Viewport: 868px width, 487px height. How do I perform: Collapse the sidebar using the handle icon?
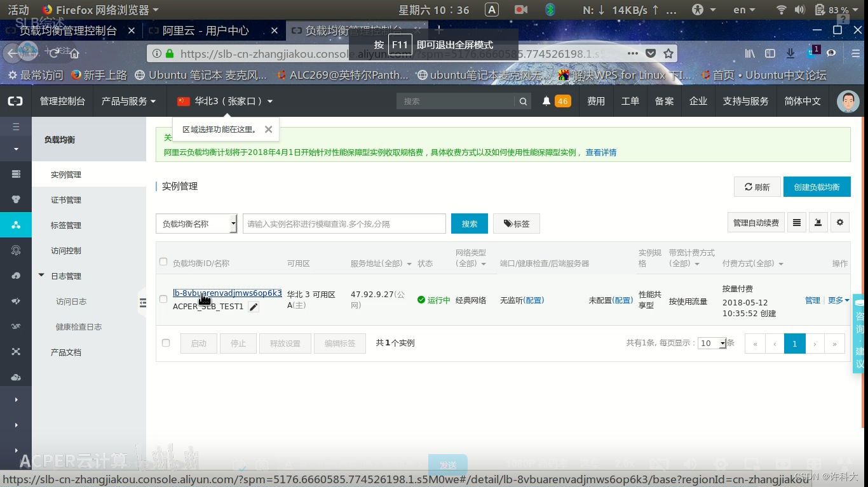click(x=142, y=303)
